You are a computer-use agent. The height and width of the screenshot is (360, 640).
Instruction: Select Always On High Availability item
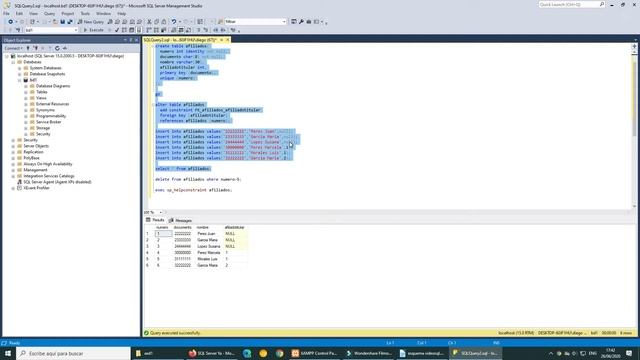(x=47, y=164)
